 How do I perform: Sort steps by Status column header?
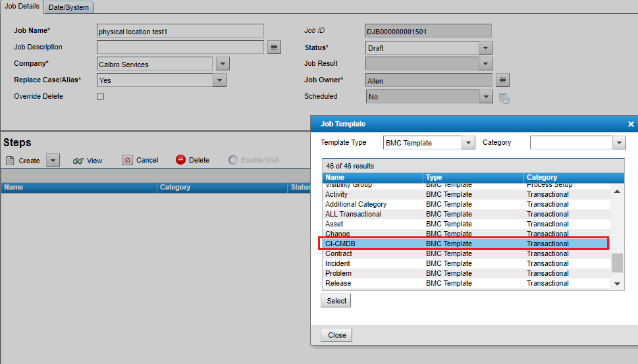tap(300, 188)
